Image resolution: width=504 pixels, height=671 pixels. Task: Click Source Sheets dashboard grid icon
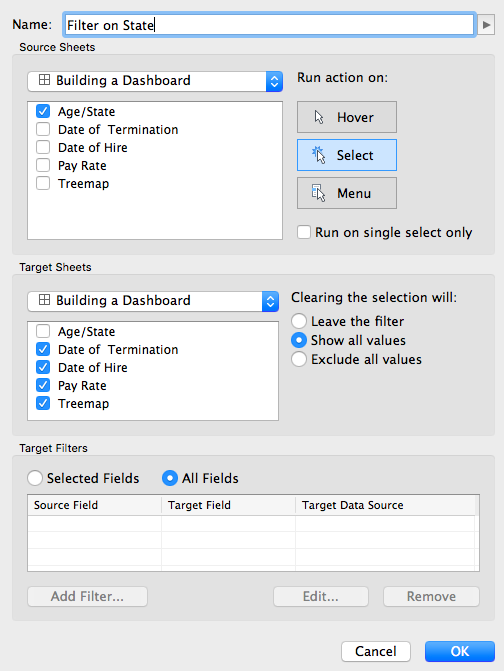pos(44,80)
